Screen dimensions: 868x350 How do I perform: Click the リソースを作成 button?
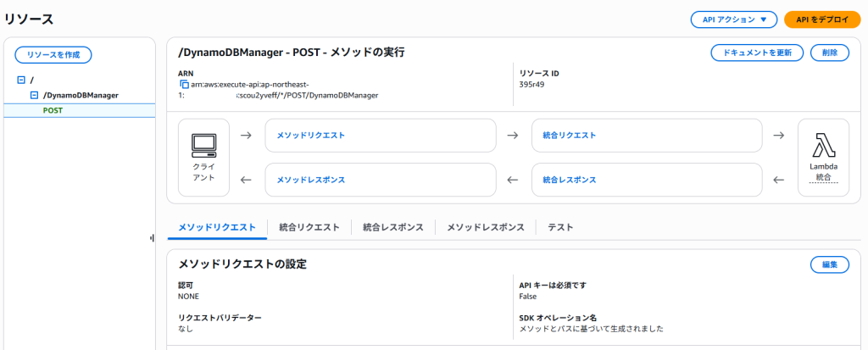53,54
